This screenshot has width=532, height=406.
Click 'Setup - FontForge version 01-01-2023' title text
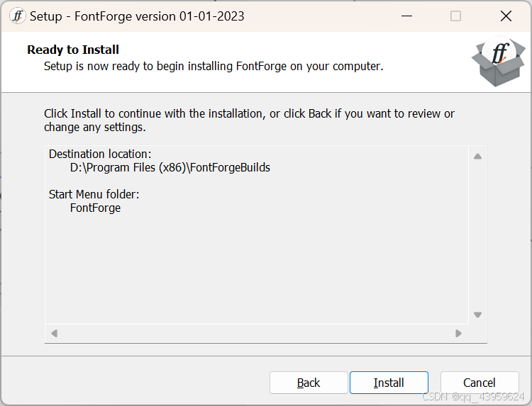click(x=137, y=16)
